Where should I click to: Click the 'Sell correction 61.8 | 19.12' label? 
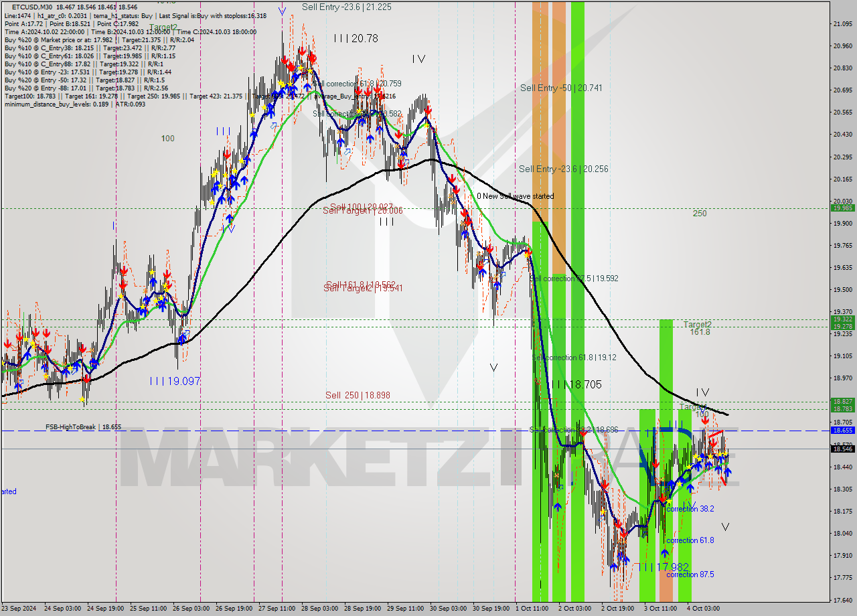click(574, 358)
